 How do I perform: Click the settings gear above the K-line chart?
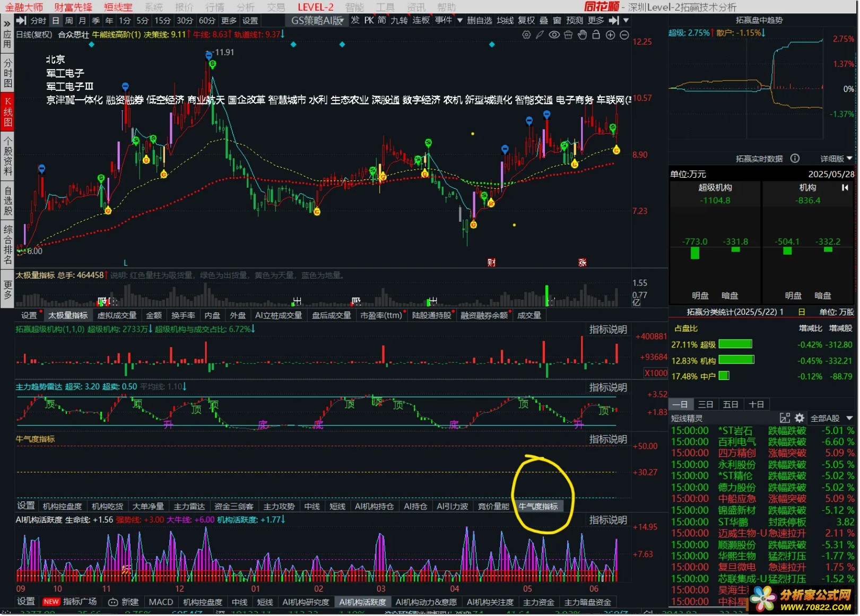pyautogui.click(x=526, y=34)
